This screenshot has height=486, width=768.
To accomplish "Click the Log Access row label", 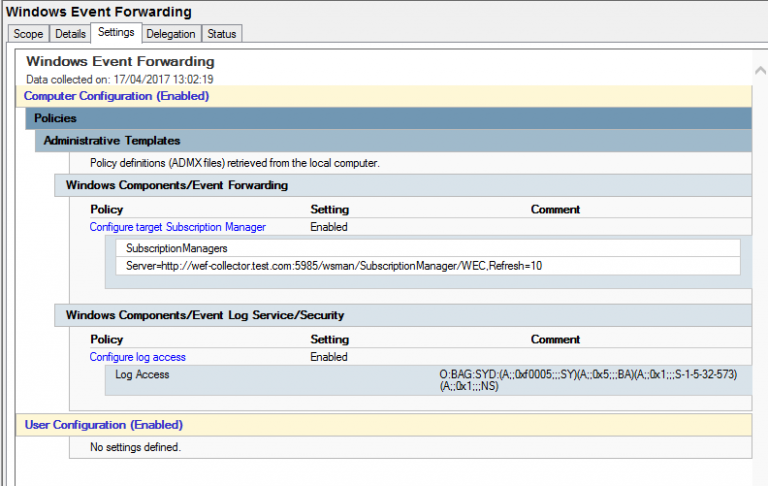I will (x=142, y=374).
